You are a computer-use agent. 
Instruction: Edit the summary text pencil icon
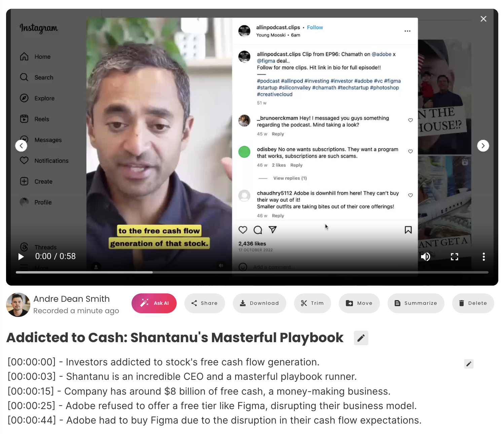[469, 364]
